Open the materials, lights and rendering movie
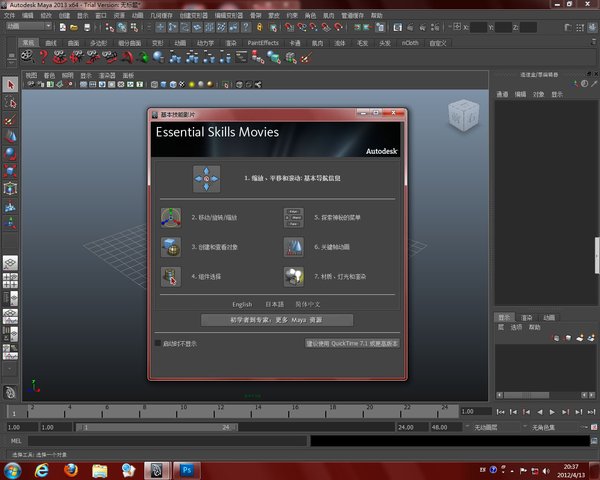This screenshot has height=480, width=600. click(293, 276)
